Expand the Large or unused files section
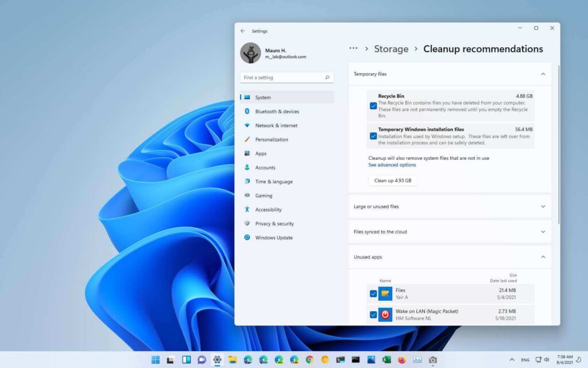The height and width of the screenshot is (368, 588). (543, 206)
